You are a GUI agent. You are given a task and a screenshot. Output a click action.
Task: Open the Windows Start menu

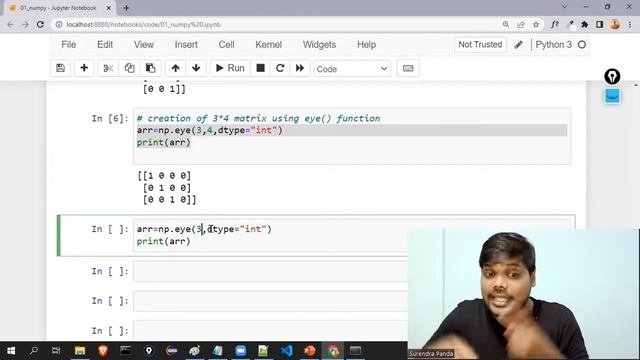coord(11,351)
